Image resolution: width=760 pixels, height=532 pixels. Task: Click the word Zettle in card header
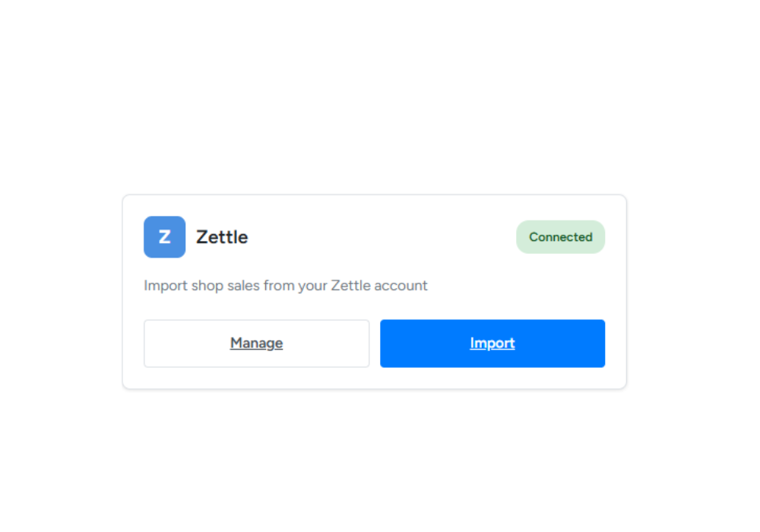coord(222,237)
